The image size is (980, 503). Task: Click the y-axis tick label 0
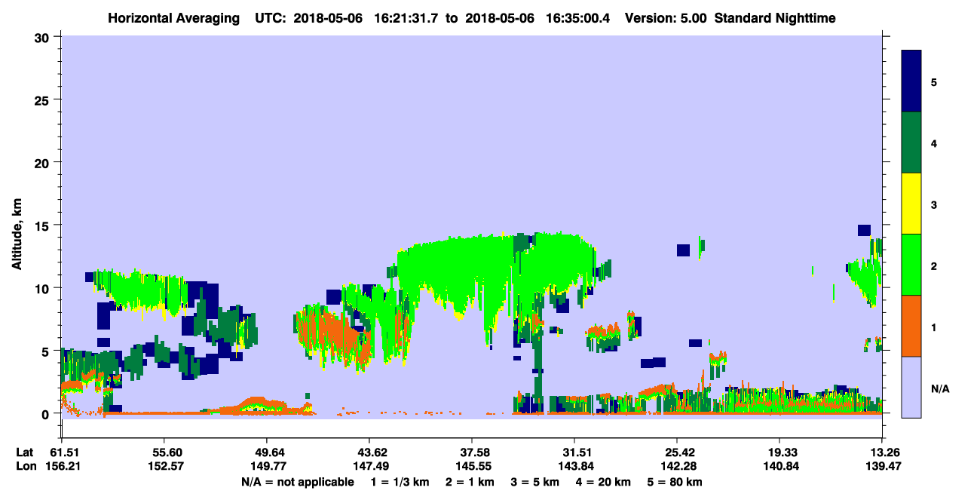[47, 413]
